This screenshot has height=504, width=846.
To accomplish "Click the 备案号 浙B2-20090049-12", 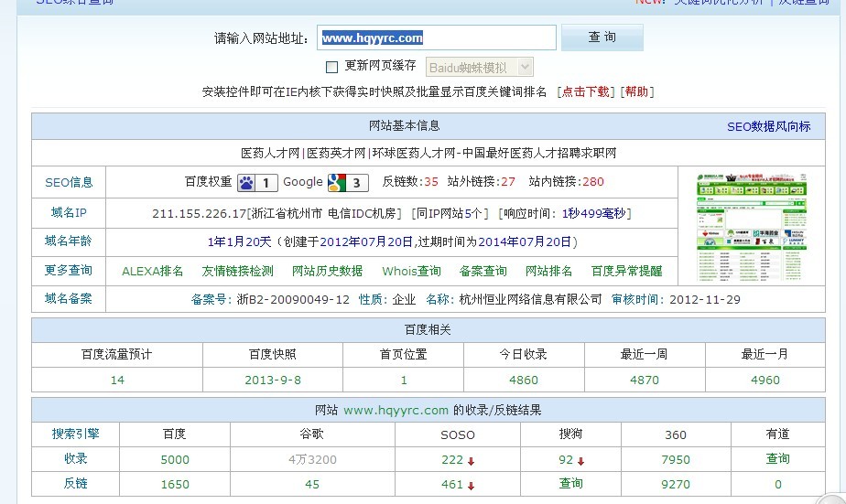I will pyautogui.click(x=293, y=300).
